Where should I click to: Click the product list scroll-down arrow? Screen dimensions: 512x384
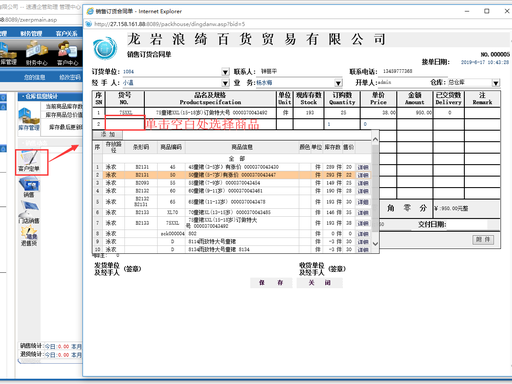375,244
